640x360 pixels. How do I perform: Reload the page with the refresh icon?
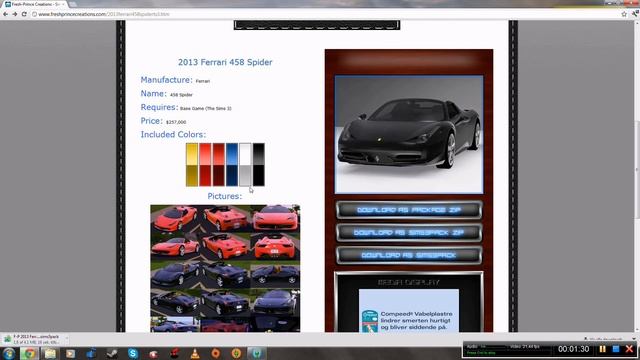pyautogui.click(x=24, y=14)
